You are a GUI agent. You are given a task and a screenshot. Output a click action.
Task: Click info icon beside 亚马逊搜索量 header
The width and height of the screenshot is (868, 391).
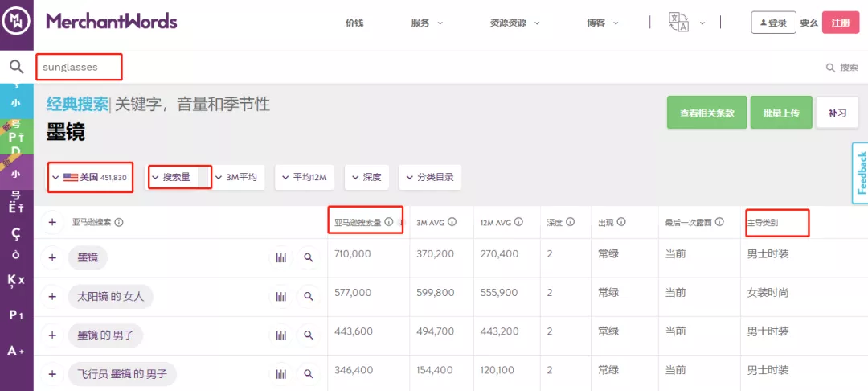pyautogui.click(x=389, y=221)
